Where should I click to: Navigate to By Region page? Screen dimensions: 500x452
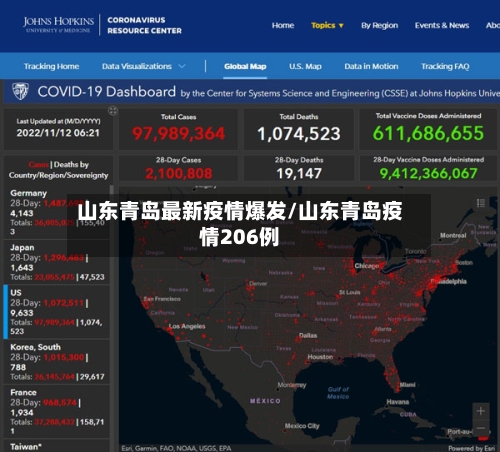[379, 25]
